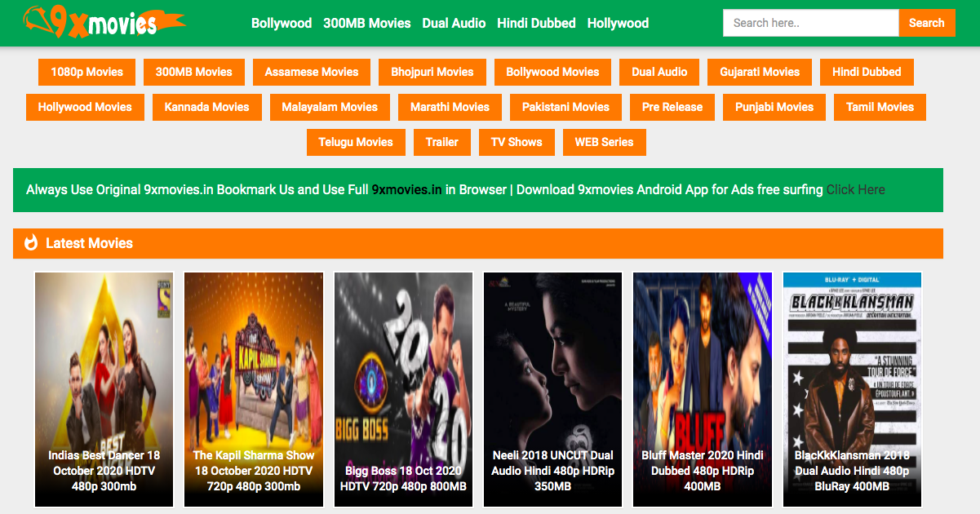Open the 1080p Movies category
The image size is (980, 514).
coord(86,72)
